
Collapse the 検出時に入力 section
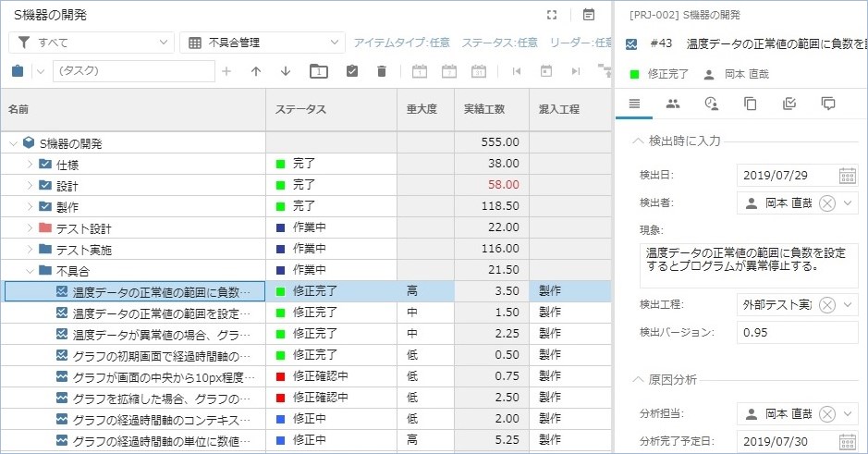(638, 141)
